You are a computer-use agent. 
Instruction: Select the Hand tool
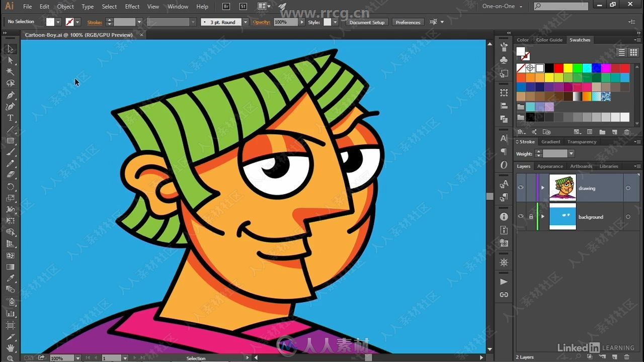click(10, 348)
